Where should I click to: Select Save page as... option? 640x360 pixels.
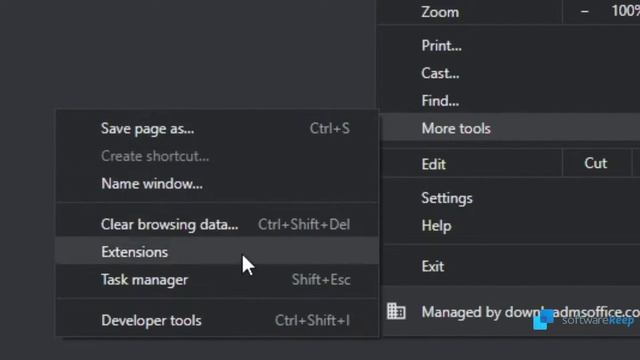(217, 129)
